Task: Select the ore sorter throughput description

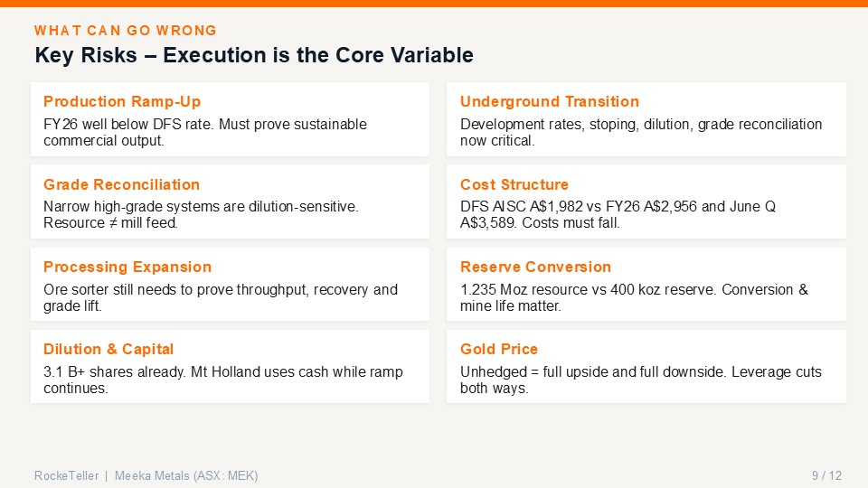Action: [x=221, y=297]
